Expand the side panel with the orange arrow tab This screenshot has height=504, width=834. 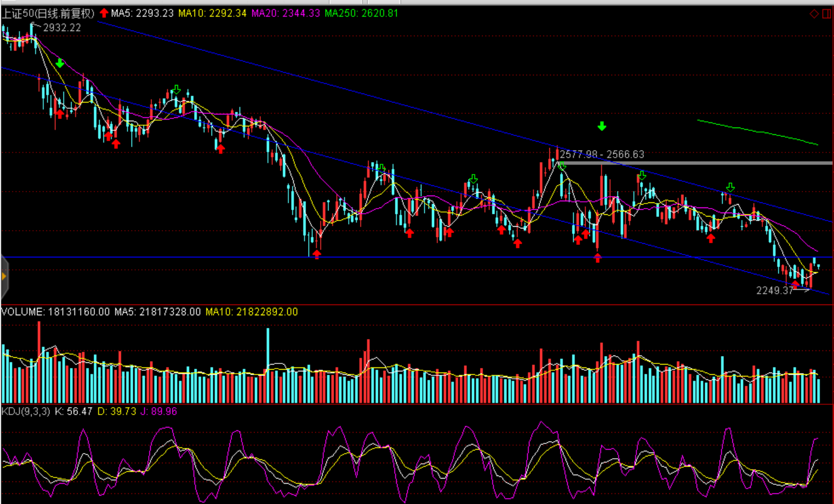(x=4, y=277)
